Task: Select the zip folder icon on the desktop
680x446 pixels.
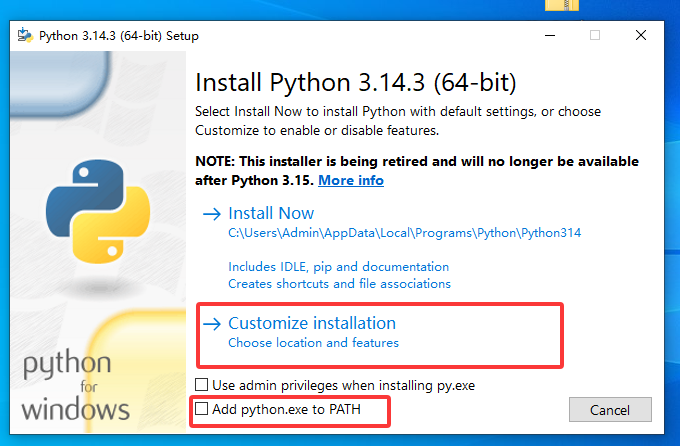Action: click(562, 5)
